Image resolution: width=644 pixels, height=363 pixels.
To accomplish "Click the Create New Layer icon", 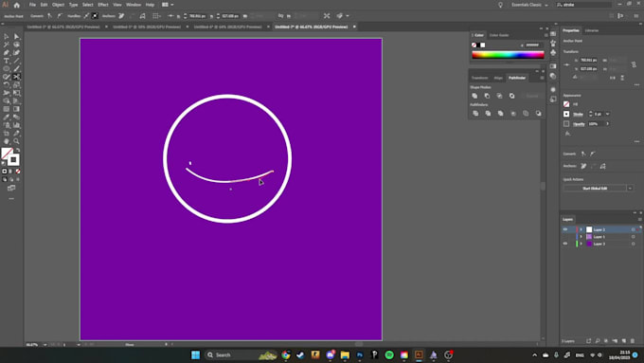I will 624,341.
